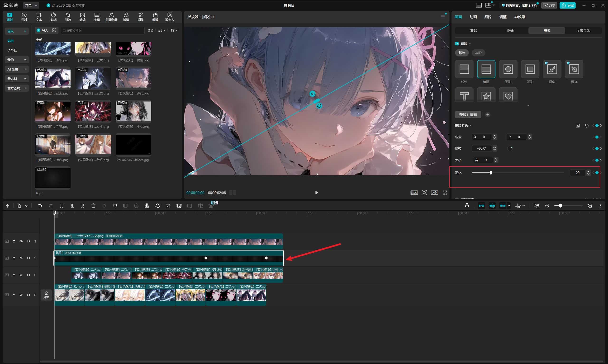Switch to the 跟踪 tracking tab
The image size is (608, 364).
pyautogui.click(x=488, y=17)
